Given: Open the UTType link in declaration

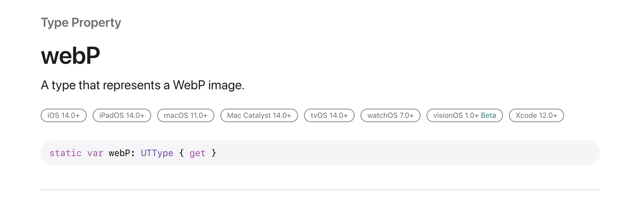Looking at the screenshot, I should [157, 153].
